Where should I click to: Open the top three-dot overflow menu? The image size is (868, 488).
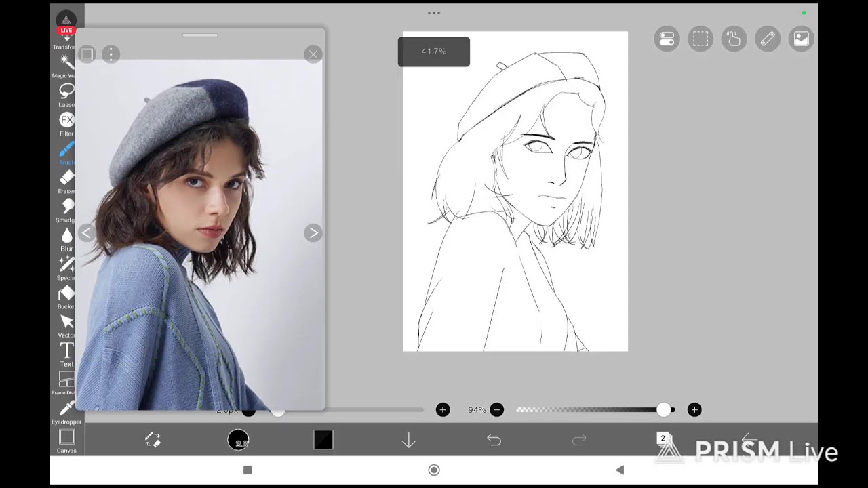[434, 13]
